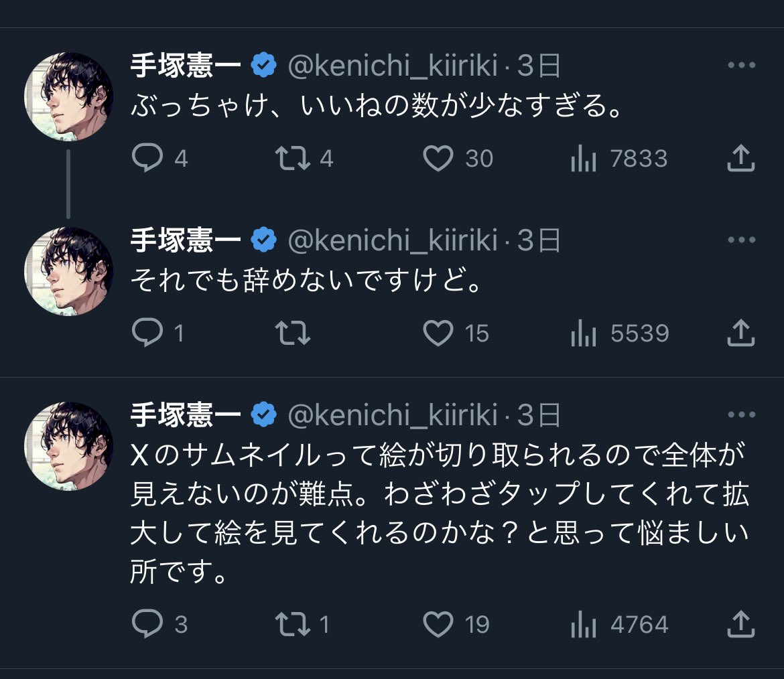Image resolution: width=784 pixels, height=679 pixels.
Task: Like the tweet with 19 likes
Action: click(439, 625)
